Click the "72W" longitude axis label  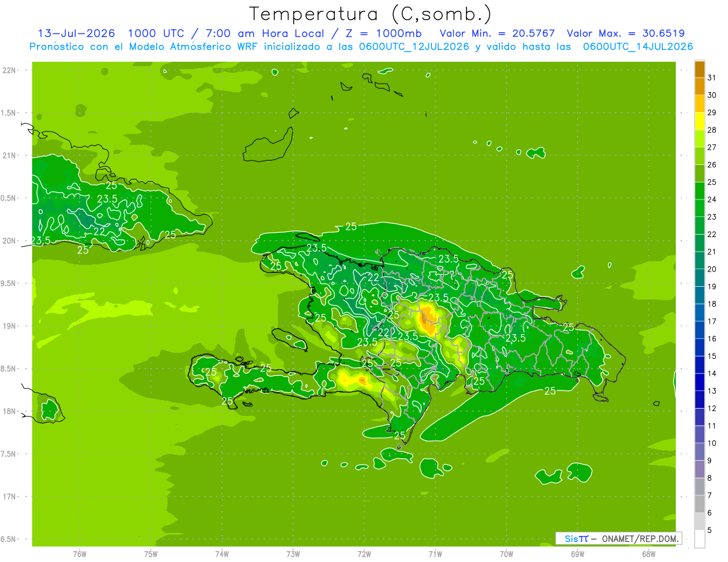(364, 554)
